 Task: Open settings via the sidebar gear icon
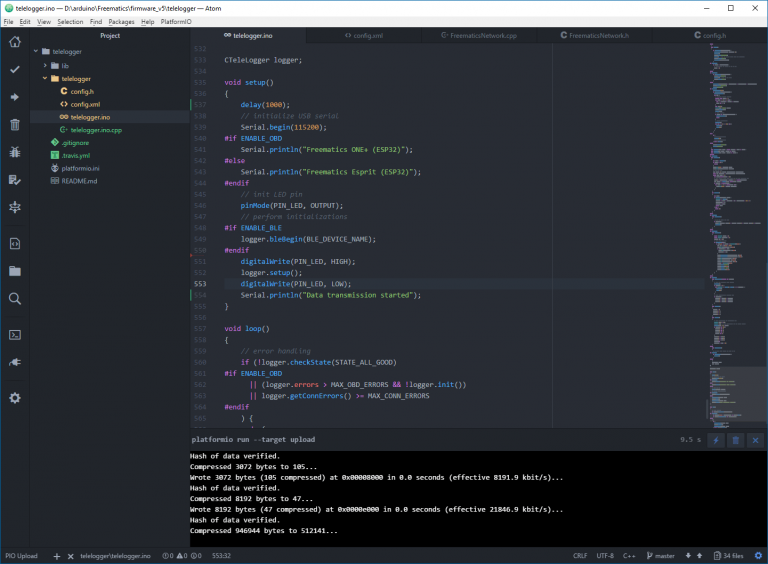click(14, 398)
